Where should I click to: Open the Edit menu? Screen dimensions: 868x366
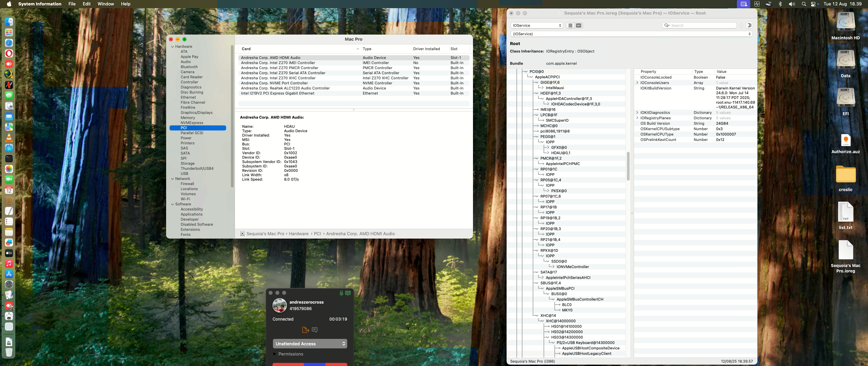click(x=86, y=4)
